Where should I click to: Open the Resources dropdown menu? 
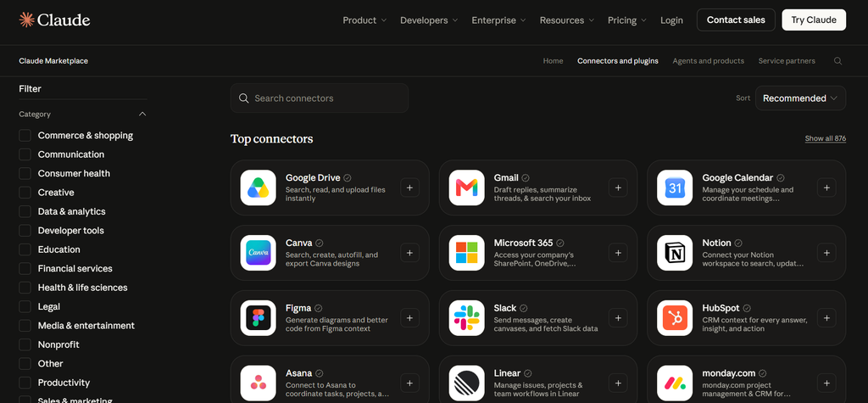567,20
